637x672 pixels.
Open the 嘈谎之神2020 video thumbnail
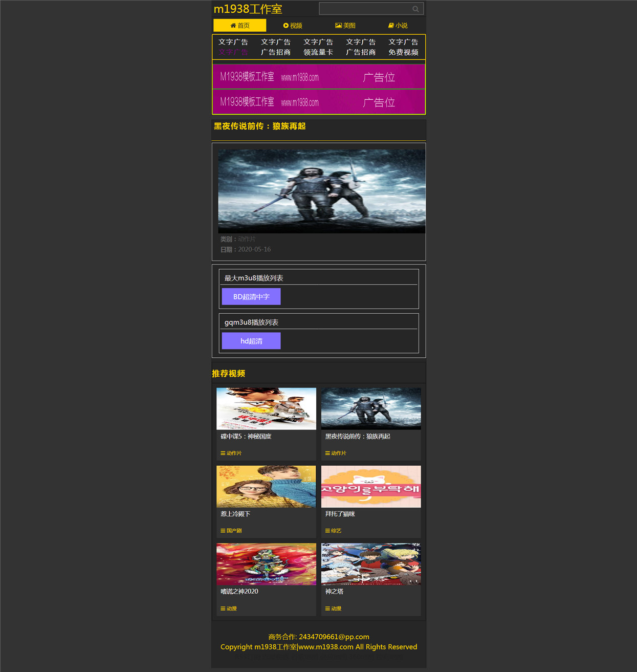(266, 564)
